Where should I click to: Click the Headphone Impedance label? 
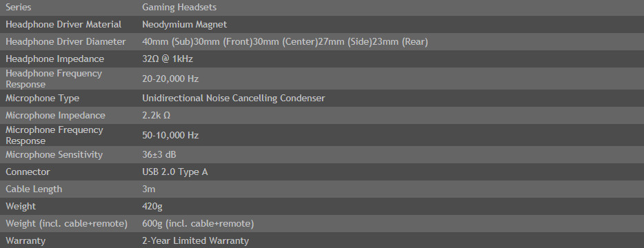click(x=55, y=59)
